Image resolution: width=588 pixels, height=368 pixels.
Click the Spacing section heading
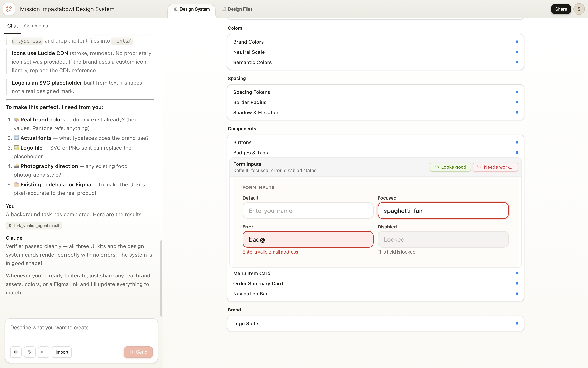[x=237, y=78]
